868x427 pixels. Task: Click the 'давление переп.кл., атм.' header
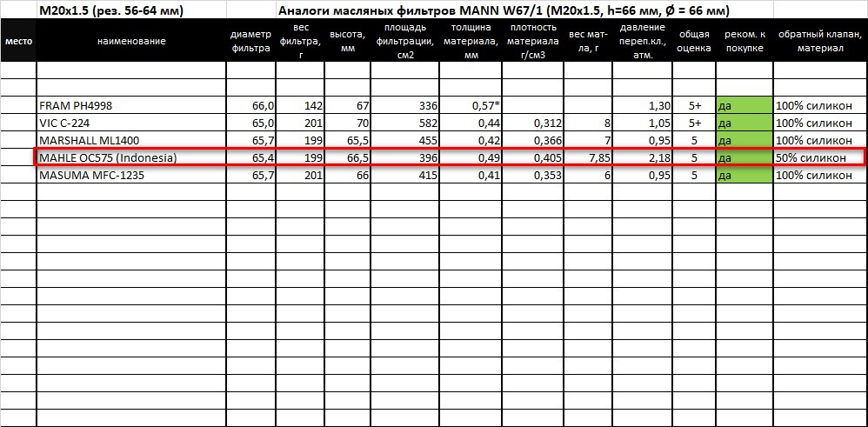tap(643, 40)
